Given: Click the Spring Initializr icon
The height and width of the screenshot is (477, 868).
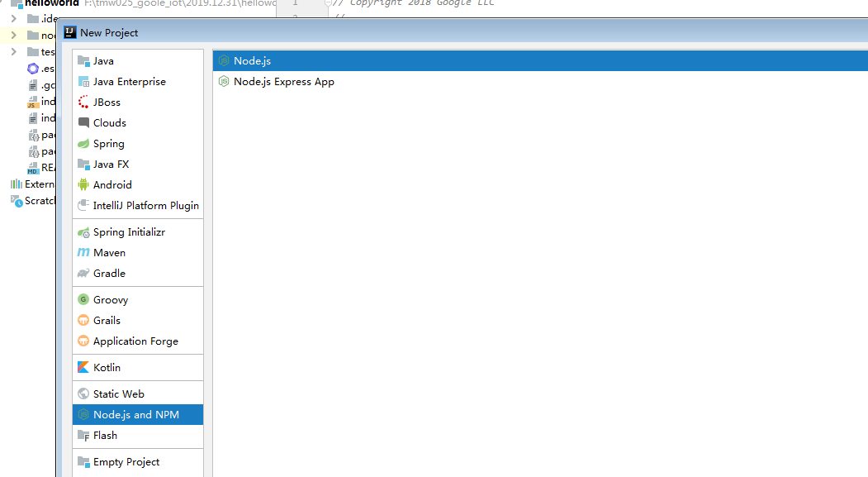Looking at the screenshot, I should 83,232.
